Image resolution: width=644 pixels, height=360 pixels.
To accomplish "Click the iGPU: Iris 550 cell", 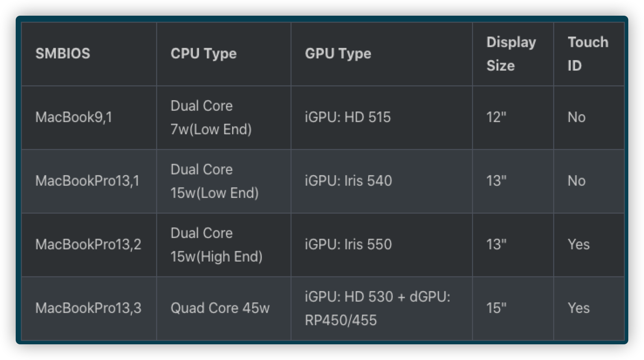I will point(348,245).
